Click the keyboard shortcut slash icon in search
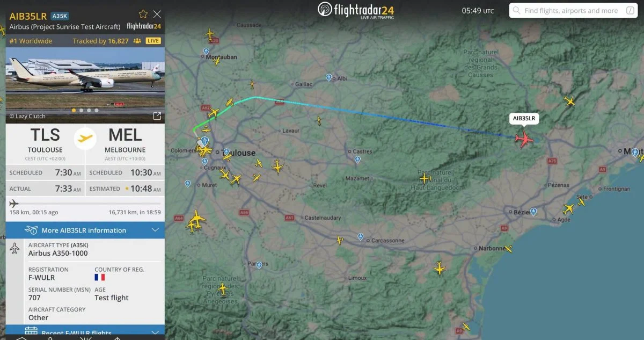 point(629,11)
